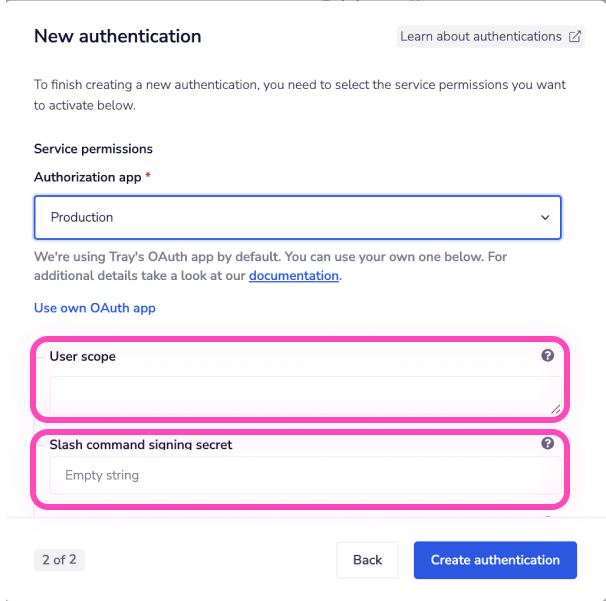Click the New authentication heading

pyautogui.click(x=118, y=37)
